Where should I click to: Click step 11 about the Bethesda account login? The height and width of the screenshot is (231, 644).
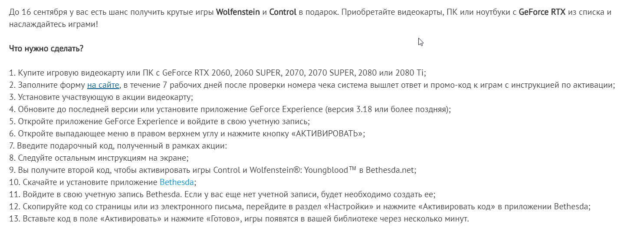coord(222,194)
